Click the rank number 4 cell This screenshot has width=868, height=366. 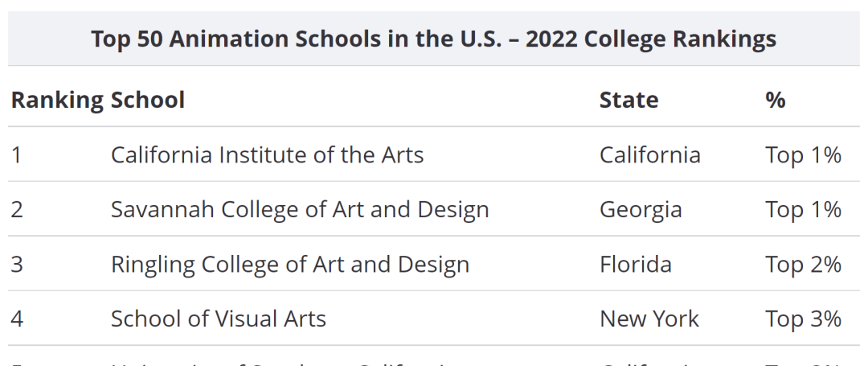pyautogui.click(x=17, y=319)
